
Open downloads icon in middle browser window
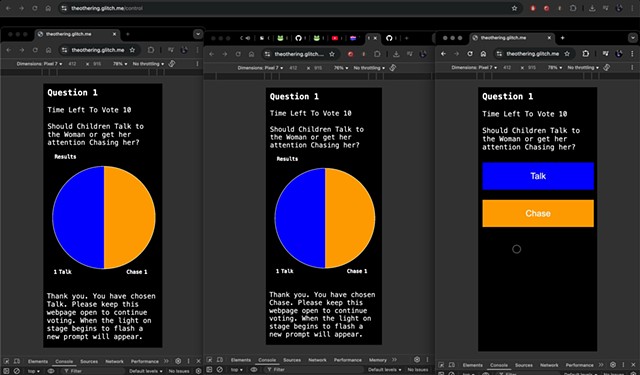(396, 54)
